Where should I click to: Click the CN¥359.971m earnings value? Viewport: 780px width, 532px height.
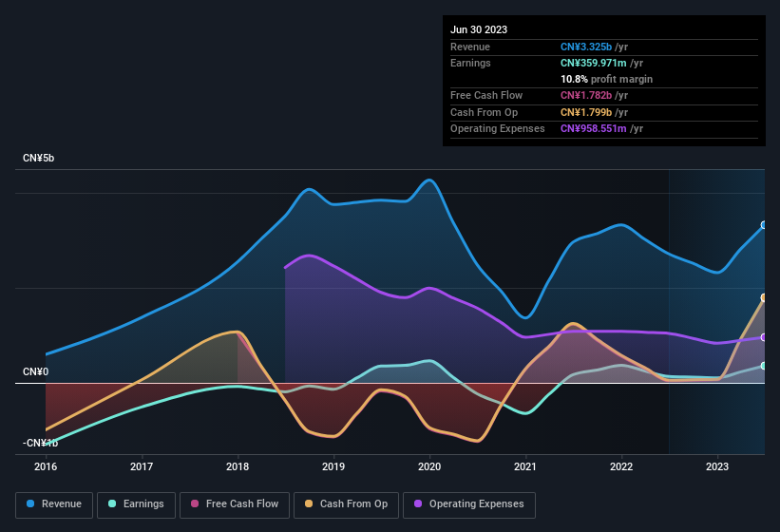tap(594, 63)
